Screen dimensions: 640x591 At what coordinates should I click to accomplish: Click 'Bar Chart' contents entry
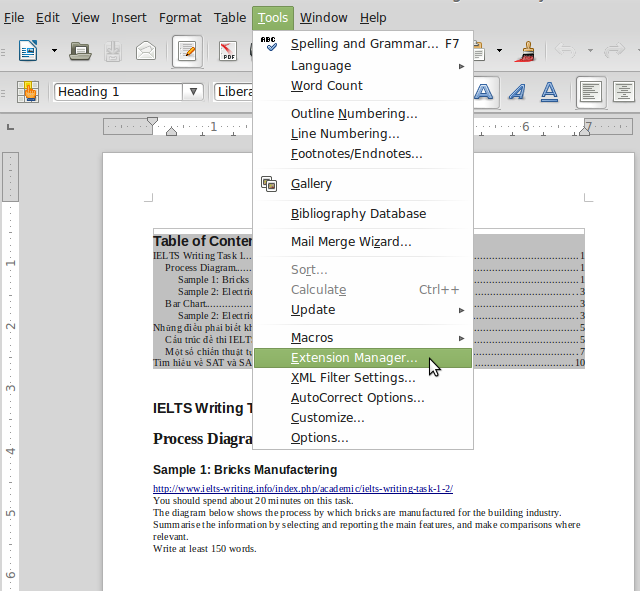coord(187,304)
